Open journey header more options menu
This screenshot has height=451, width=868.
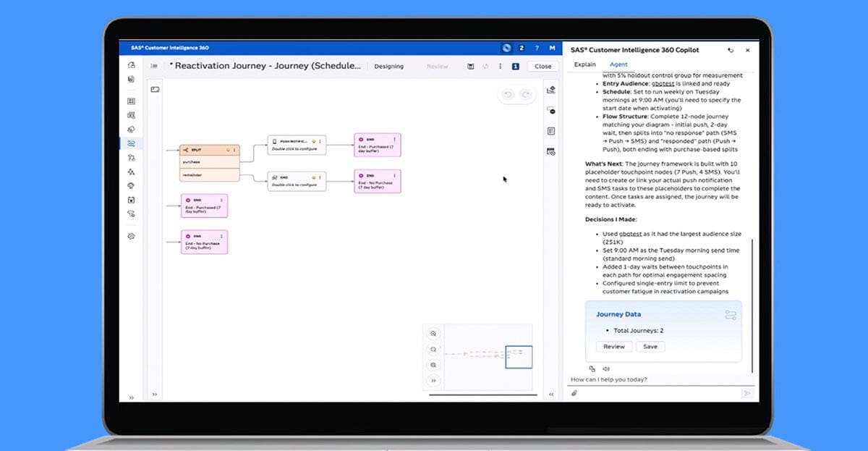click(x=500, y=66)
